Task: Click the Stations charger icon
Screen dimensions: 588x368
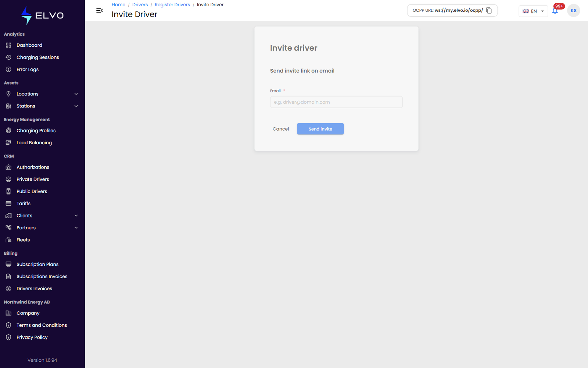Action: tap(8, 106)
